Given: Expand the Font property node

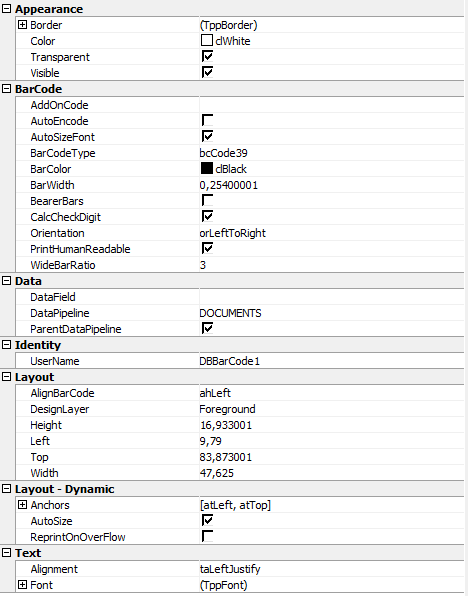Looking at the screenshot, I should (x=22, y=585).
